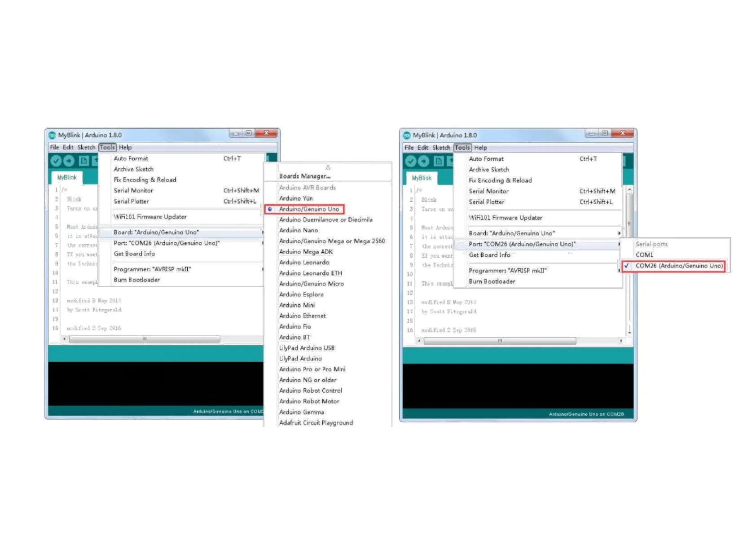Image resolution: width=756 pixels, height=535 pixels.
Task: Click Verify icon in the serial-ports window
Action: pos(411,161)
